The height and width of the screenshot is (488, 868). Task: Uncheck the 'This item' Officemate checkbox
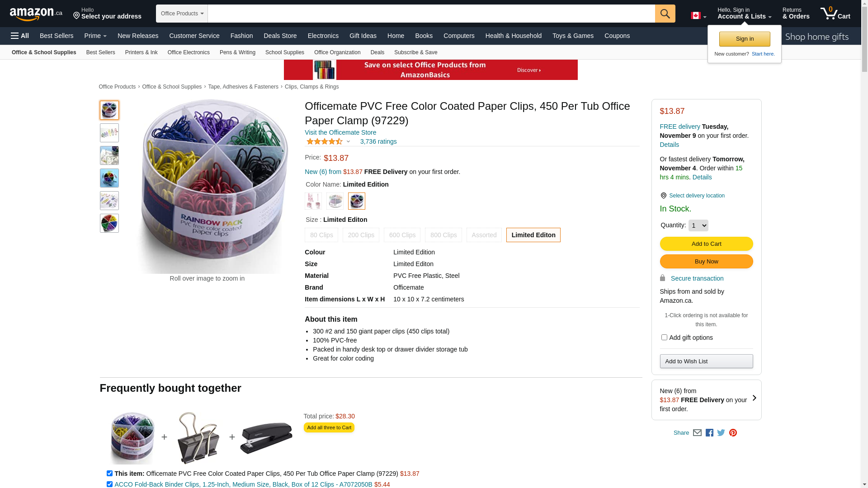pyautogui.click(x=109, y=474)
